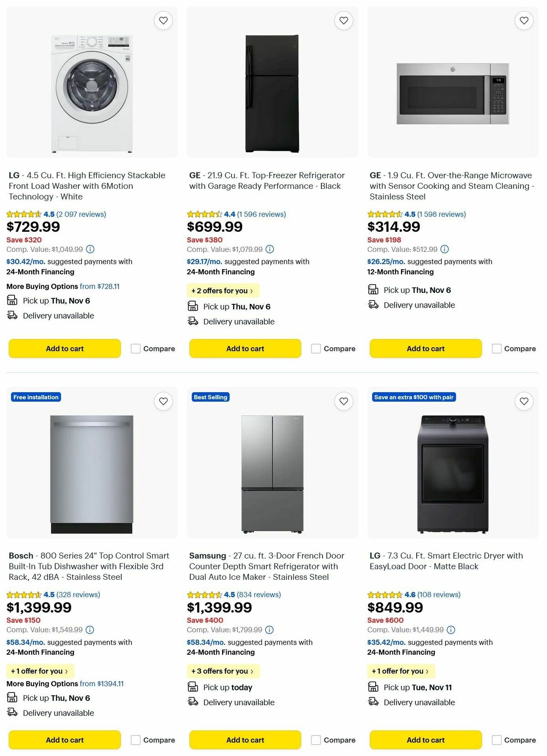The width and height of the screenshot is (547, 756).
Task: Click the heart icon on the LG dryer
Action: pyautogui.click(x=523, y=401)
